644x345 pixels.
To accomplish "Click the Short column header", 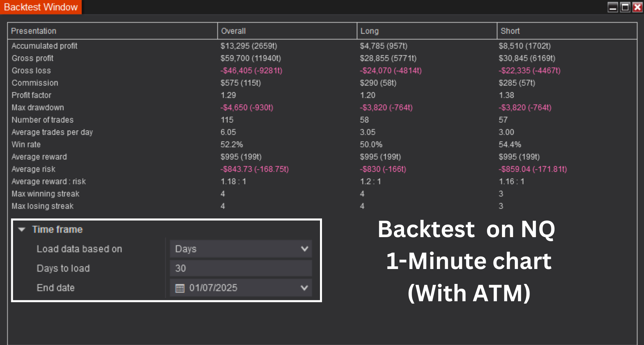I will point(510,31).
